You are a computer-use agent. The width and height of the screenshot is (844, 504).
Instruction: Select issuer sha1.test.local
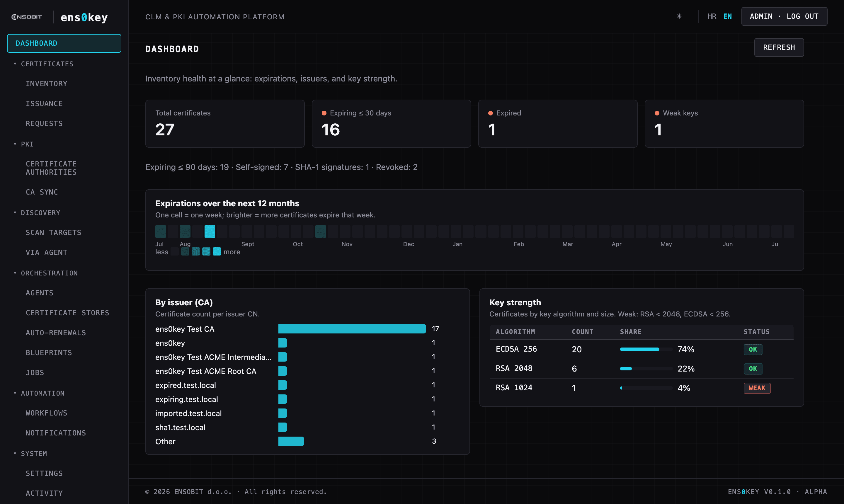(x=180, y=427)
